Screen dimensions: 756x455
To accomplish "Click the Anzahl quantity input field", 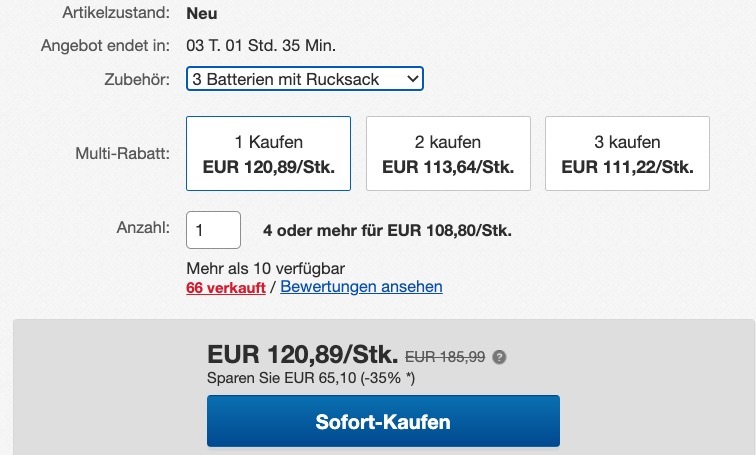I will pyautogui.click(x=213, y=230).
